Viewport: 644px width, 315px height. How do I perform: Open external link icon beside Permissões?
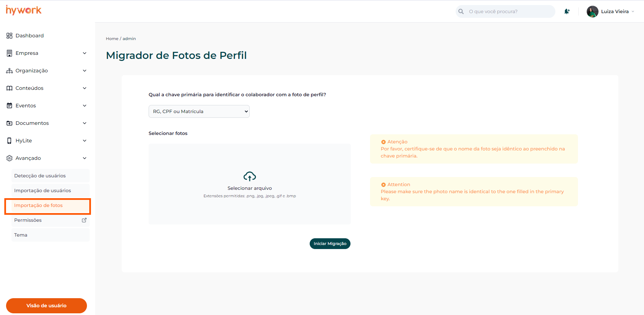click(84, 220)
